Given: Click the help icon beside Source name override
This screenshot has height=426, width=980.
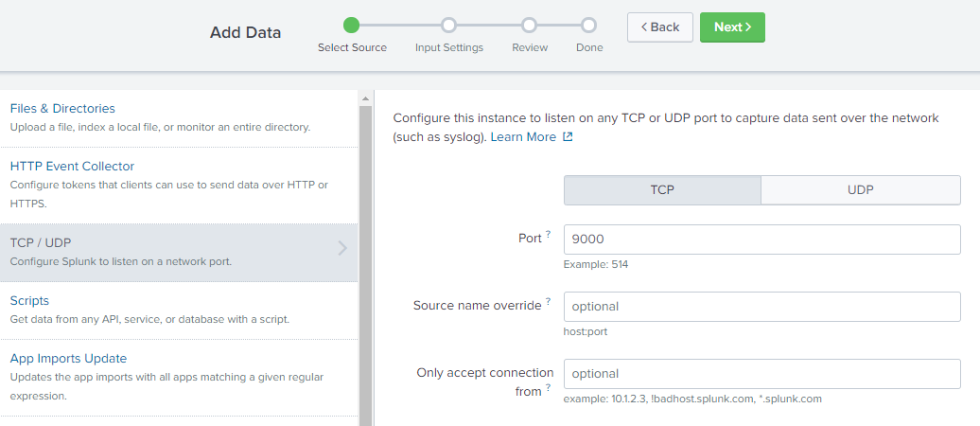Looking at the screenshot, I should pyautogui.click(x=548, y=301).
